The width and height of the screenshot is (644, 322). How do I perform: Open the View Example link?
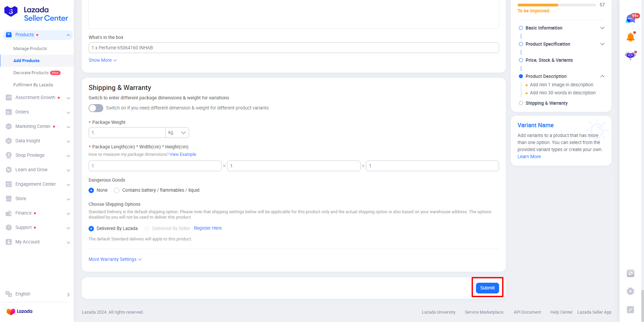183,154
